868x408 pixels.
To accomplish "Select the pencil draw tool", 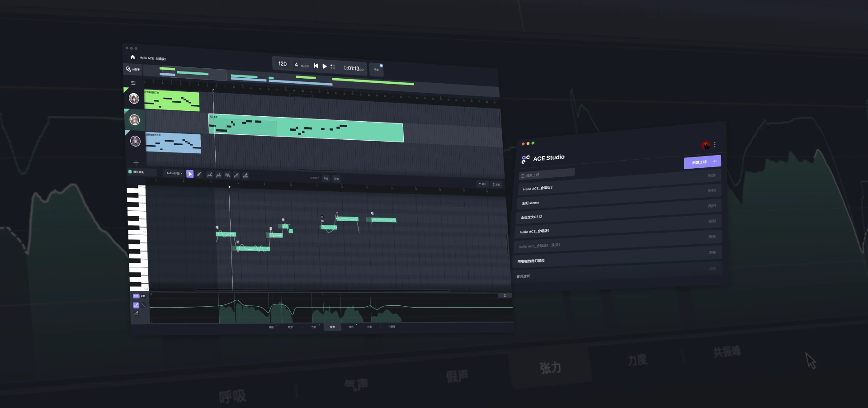I will pos(199,174).
